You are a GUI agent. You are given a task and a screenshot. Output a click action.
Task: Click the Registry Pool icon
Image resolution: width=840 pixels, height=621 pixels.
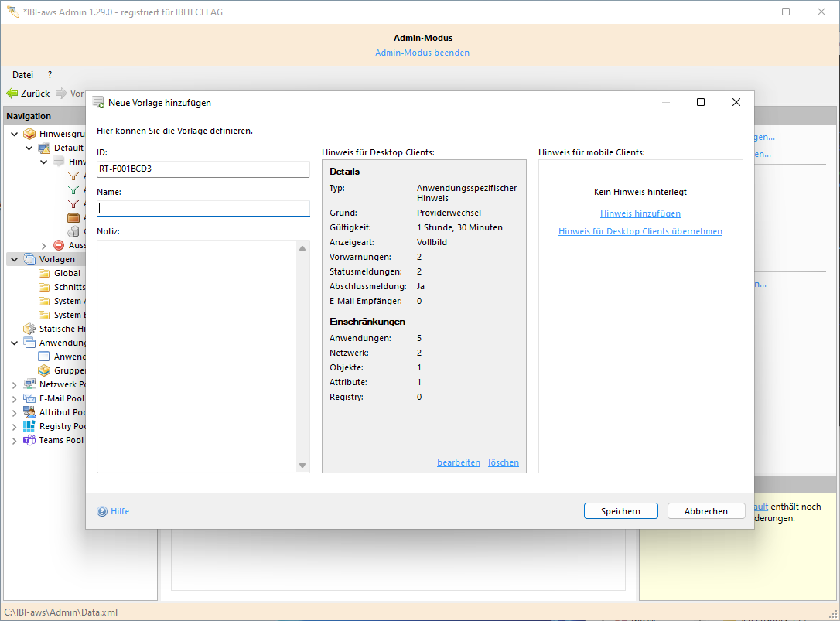[29, 426]
